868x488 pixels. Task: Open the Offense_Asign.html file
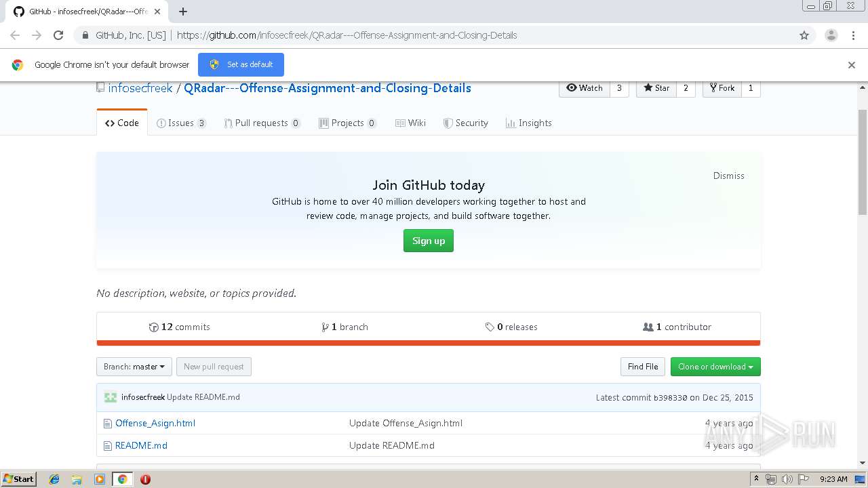point(155,423)
